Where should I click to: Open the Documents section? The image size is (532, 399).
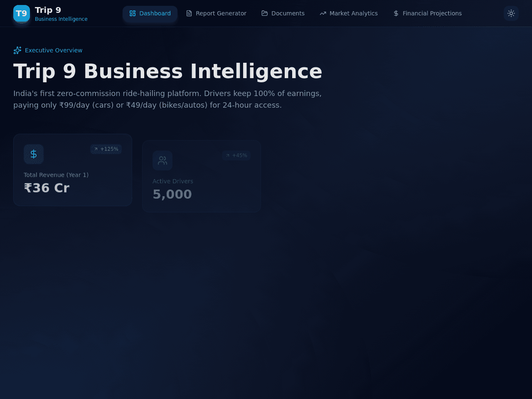point(283,13)
